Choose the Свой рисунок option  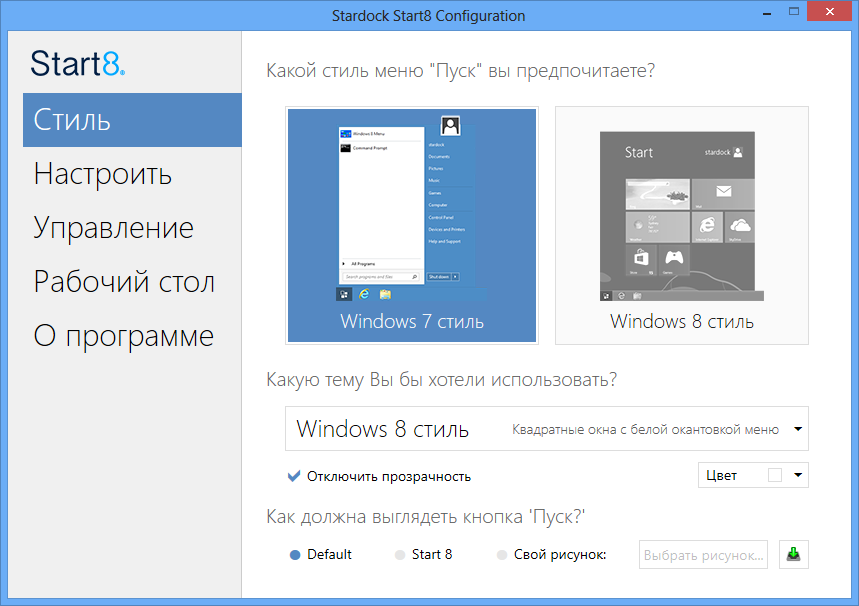(x=500, y=553)
